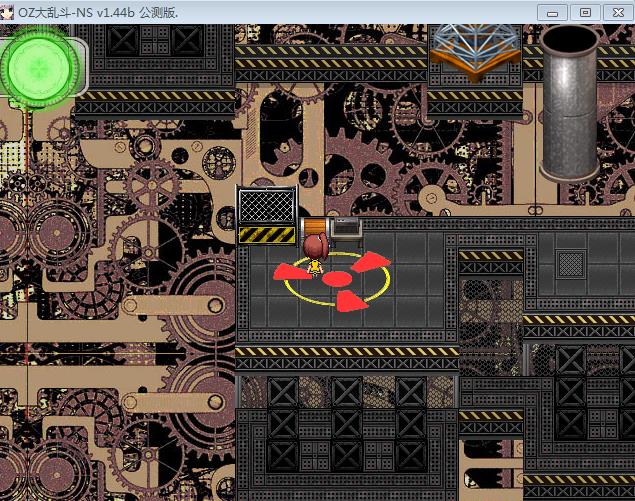The image size is (635, 501).
Task: Click the tall metal cylinder pipe
Action: point(569,103)
